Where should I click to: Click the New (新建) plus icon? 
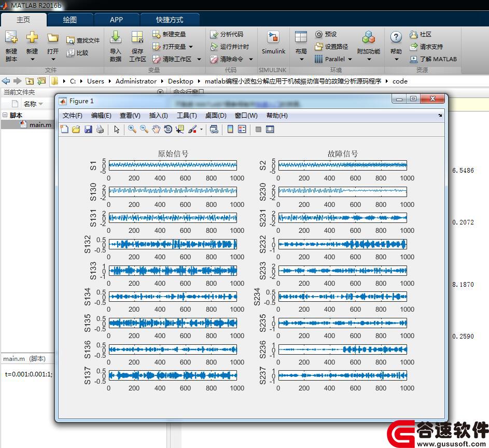[x=32, y=37]
